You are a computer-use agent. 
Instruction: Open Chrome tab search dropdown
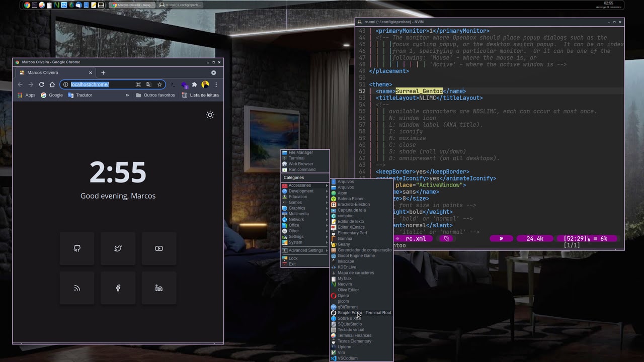tap(213, 72)
